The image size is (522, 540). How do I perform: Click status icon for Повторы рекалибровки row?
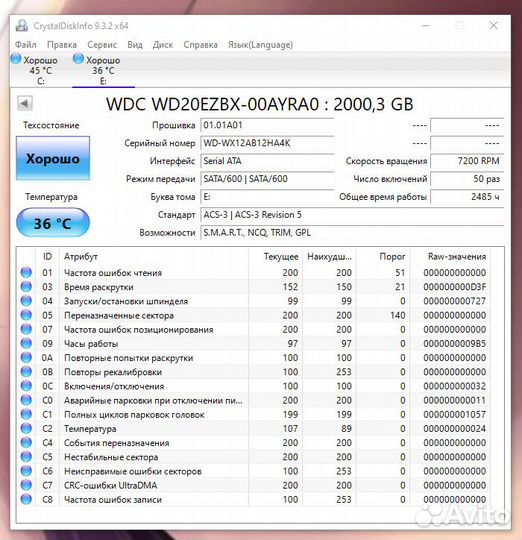tap(26, 372)
